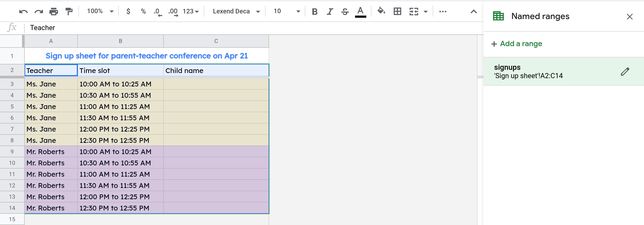Viewport: 644px width, 225px height.
Task: Open the Lexend Deca font dropdown
Action: 236,11
